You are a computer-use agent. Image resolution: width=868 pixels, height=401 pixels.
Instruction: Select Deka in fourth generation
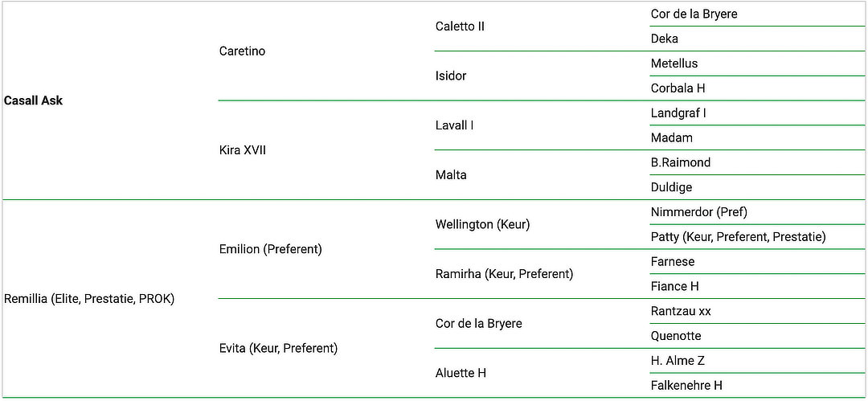(665, 39)
